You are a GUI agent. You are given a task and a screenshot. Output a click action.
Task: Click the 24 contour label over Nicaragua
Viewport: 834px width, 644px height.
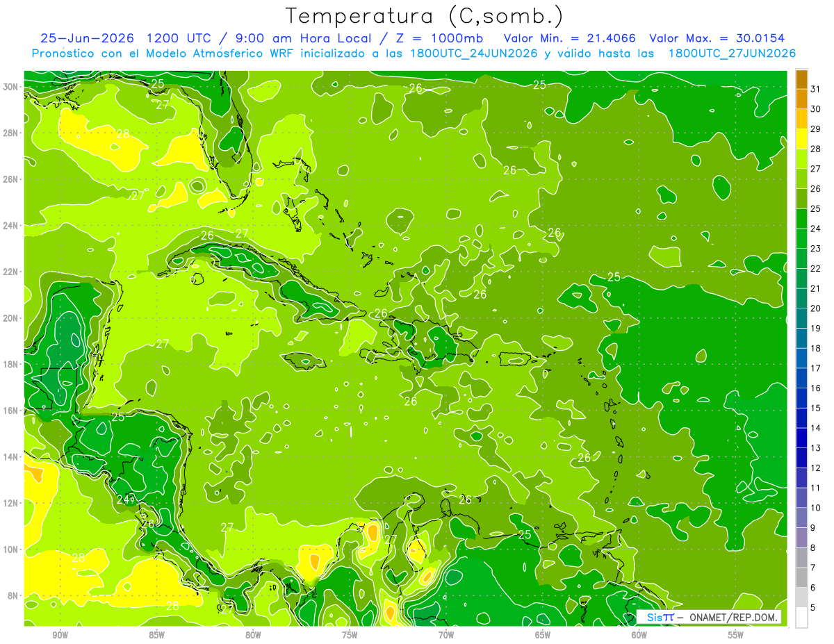click(x=123, y=499)
